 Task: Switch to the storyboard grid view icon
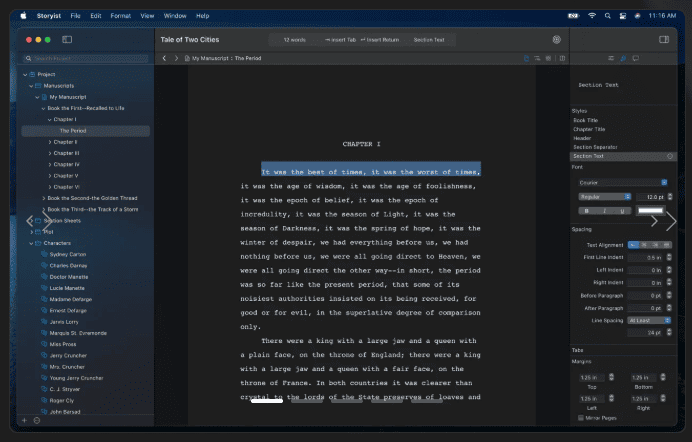(x=548, y=58)
